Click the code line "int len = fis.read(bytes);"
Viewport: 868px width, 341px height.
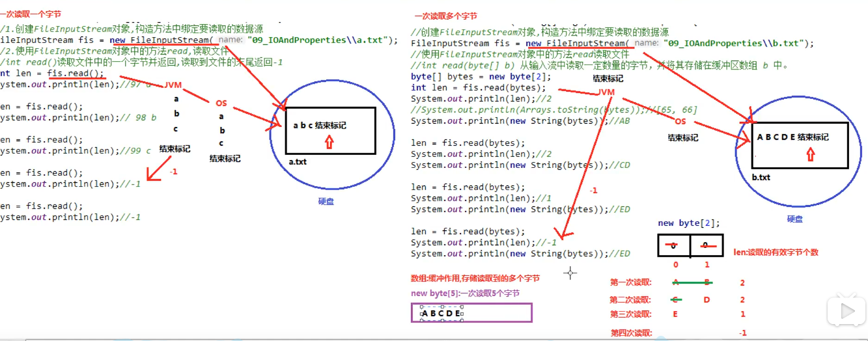[x=479, y=88]
